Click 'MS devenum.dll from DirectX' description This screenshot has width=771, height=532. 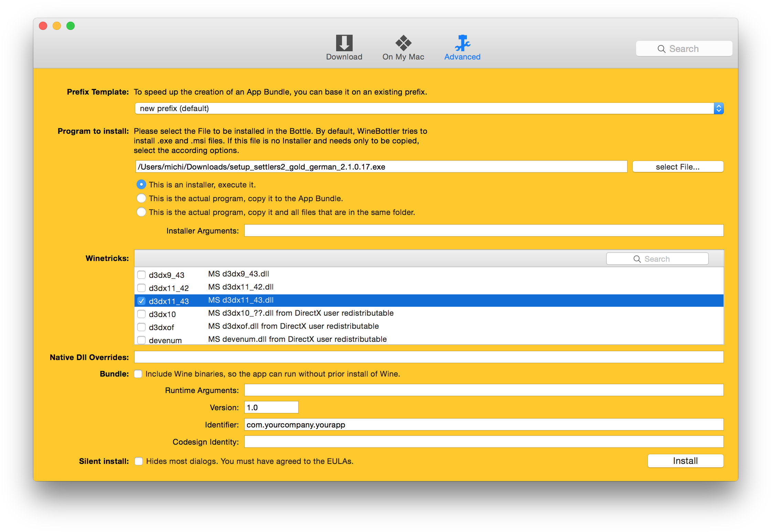(x=297, y=339)
